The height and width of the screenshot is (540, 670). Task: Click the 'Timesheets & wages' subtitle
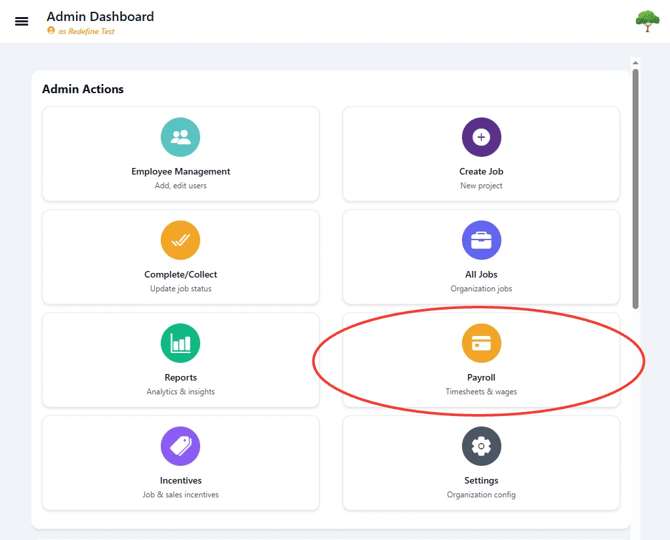[x=481, y=392]
